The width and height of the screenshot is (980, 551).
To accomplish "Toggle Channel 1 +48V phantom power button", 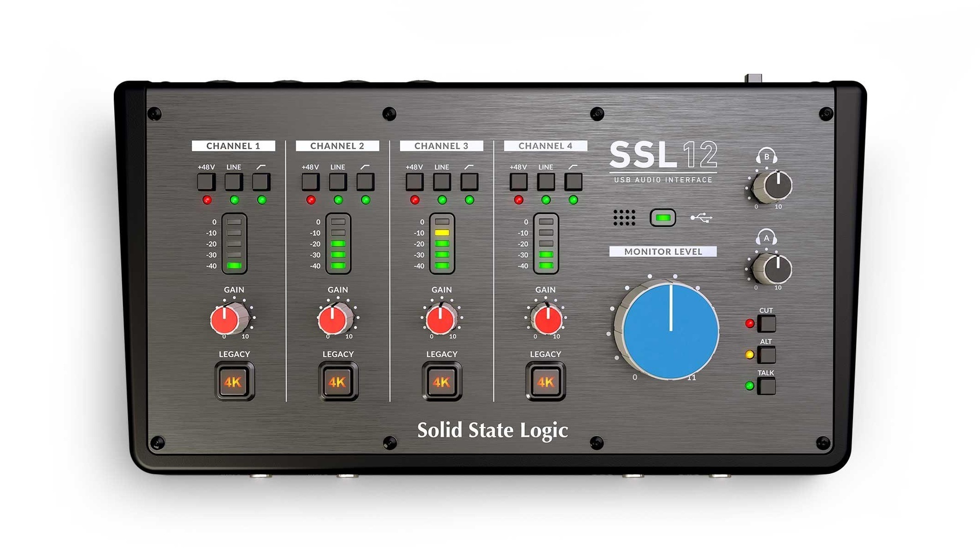I will click(x=206, y=182).
